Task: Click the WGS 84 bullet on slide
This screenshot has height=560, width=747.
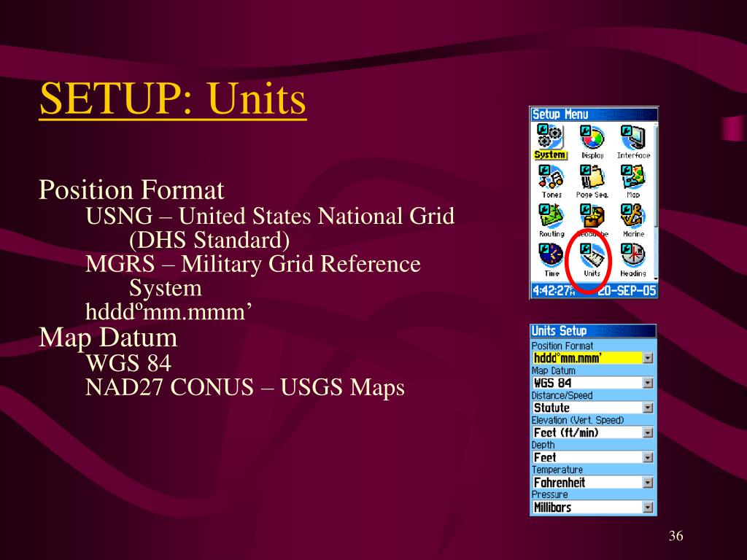Action: click(x=128, y=363)
